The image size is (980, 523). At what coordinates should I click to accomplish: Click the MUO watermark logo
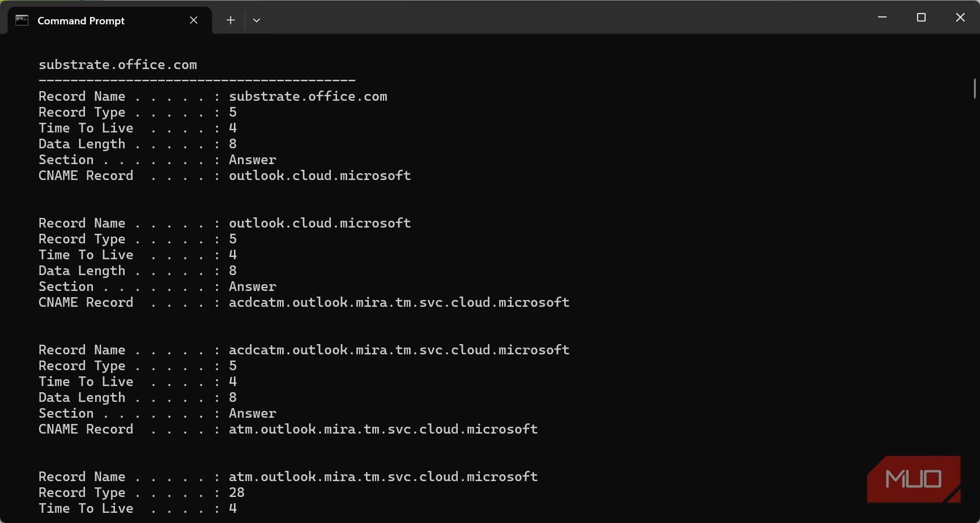914,479
